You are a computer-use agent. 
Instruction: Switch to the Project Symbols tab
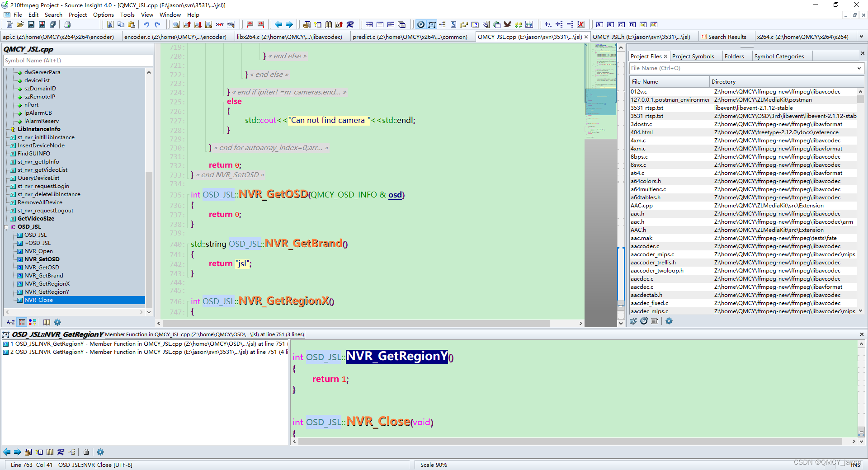(x=693, y=56)
